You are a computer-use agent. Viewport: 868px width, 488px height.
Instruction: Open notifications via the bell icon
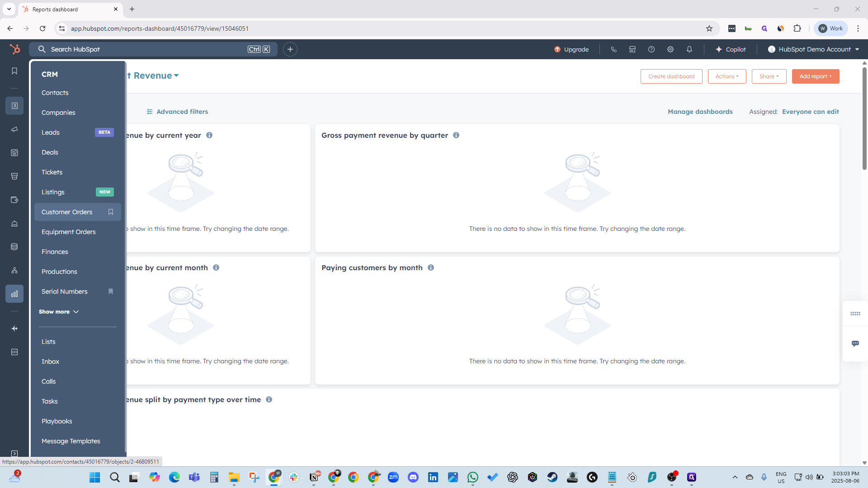tap(689, 49)
